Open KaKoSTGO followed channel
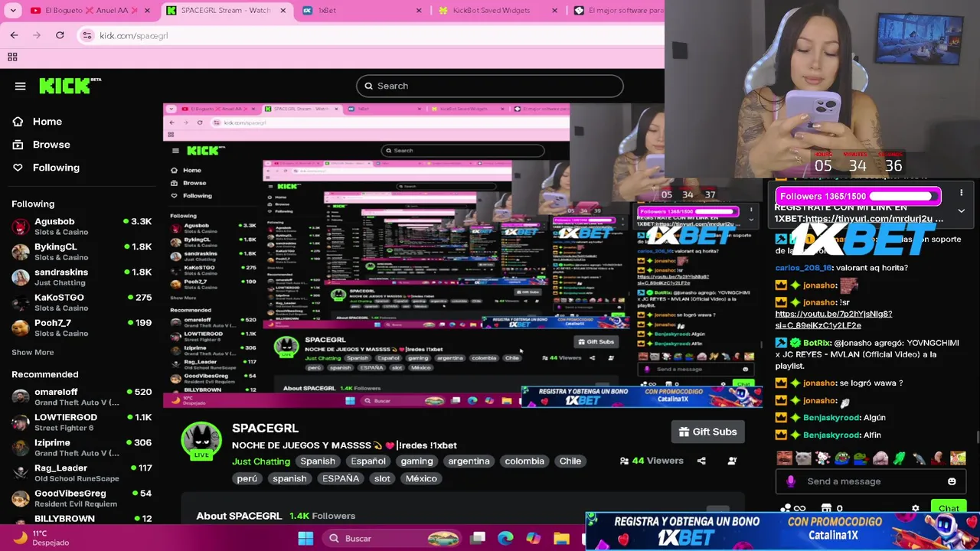This screenshot has width=980, height=551. click(x=81, y=302)
